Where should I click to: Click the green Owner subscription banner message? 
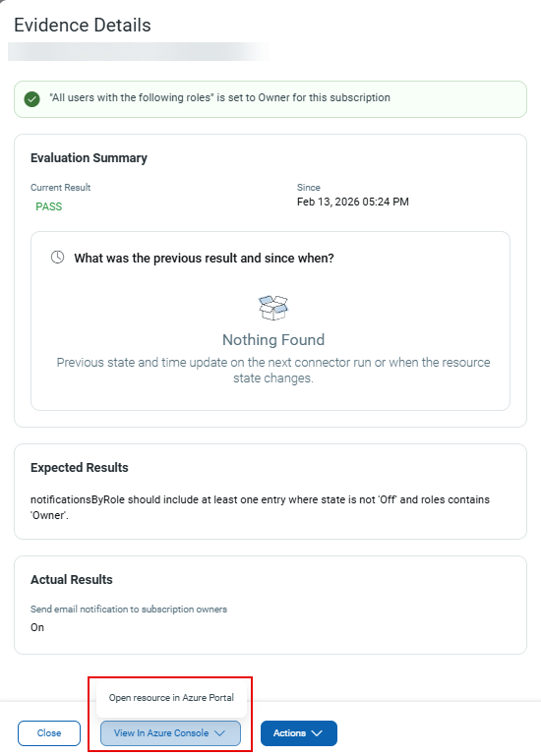(220, 97)
